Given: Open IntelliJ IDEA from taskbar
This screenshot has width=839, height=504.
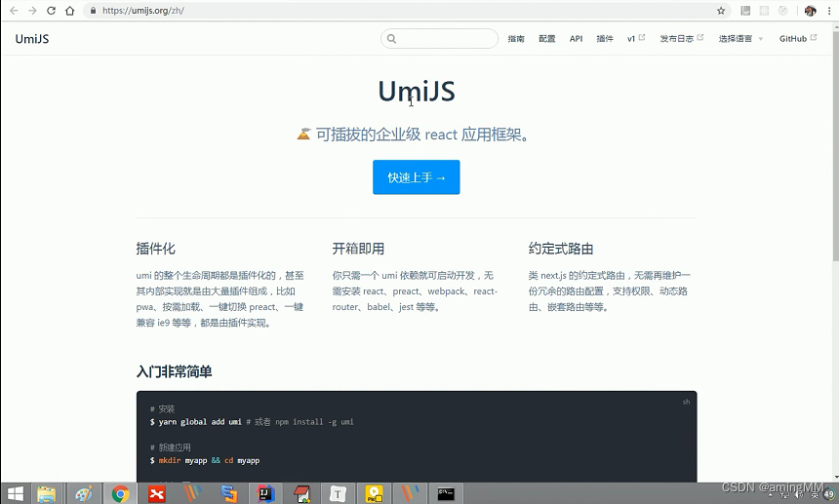Looking at the screenshot, I should [x=265, y=494].
